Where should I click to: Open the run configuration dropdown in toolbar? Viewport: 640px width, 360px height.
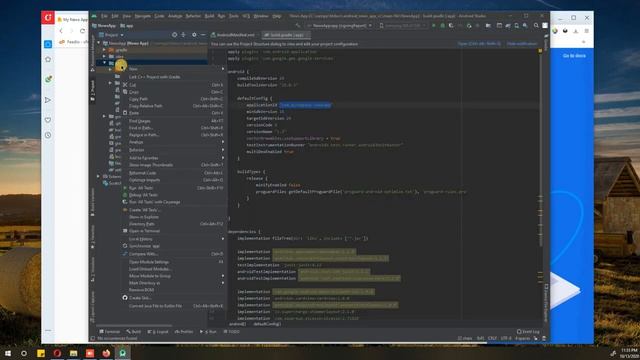[340, 26]
